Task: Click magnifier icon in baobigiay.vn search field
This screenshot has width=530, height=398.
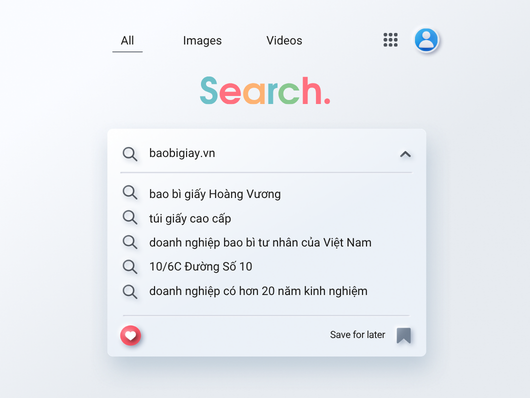Action: coord(130,154)
